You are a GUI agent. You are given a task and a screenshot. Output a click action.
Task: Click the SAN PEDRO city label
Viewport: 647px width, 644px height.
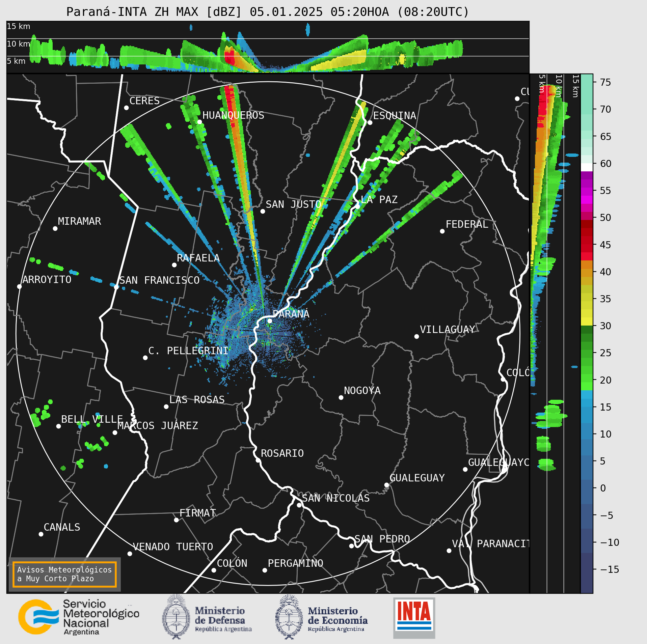(382, 539)
